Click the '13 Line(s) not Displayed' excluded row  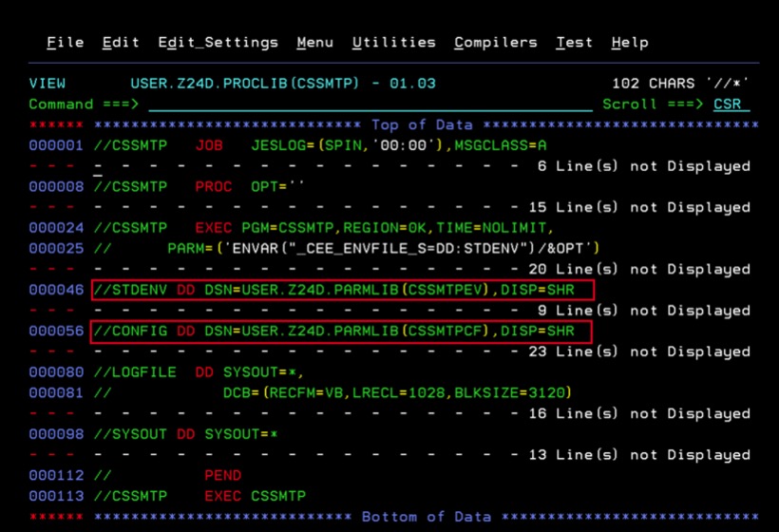click(x=390, y=454)
